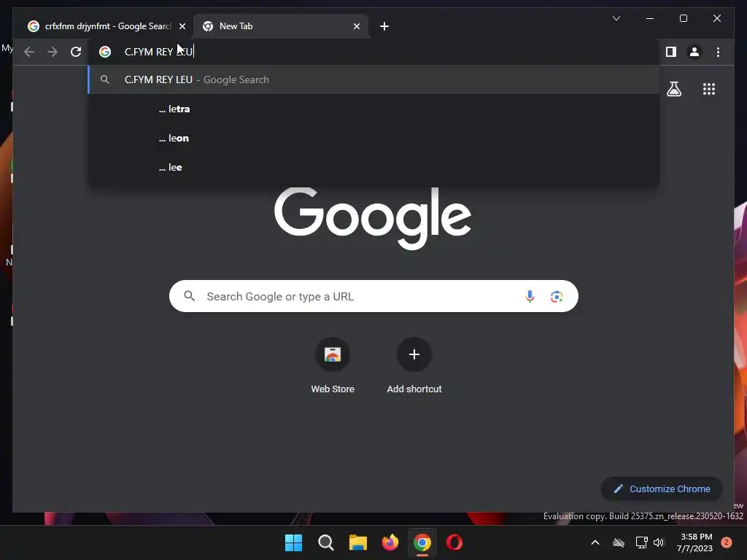Search by image with Google Lens
The image size is (747, 560).
(x=557, y=297)
